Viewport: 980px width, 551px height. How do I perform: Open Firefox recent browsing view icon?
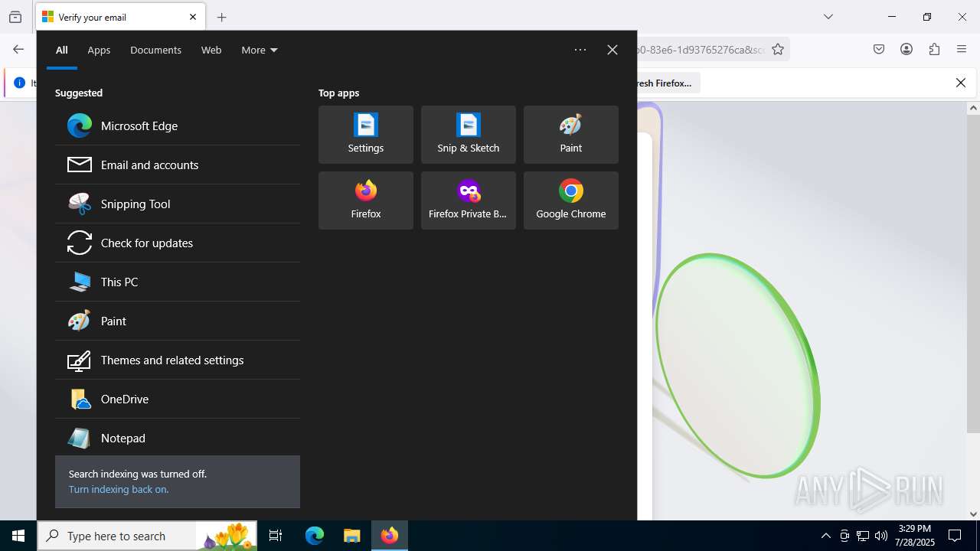click(15, 17)
